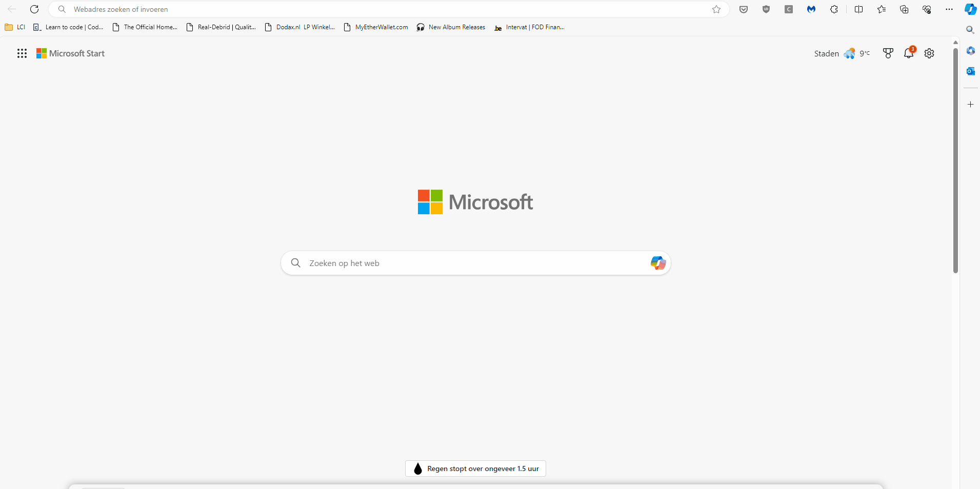The width and height of the screenshot is (980, 489).
Task: Click the magnifier icon in the web search box
Action: (x=295, y=263)
